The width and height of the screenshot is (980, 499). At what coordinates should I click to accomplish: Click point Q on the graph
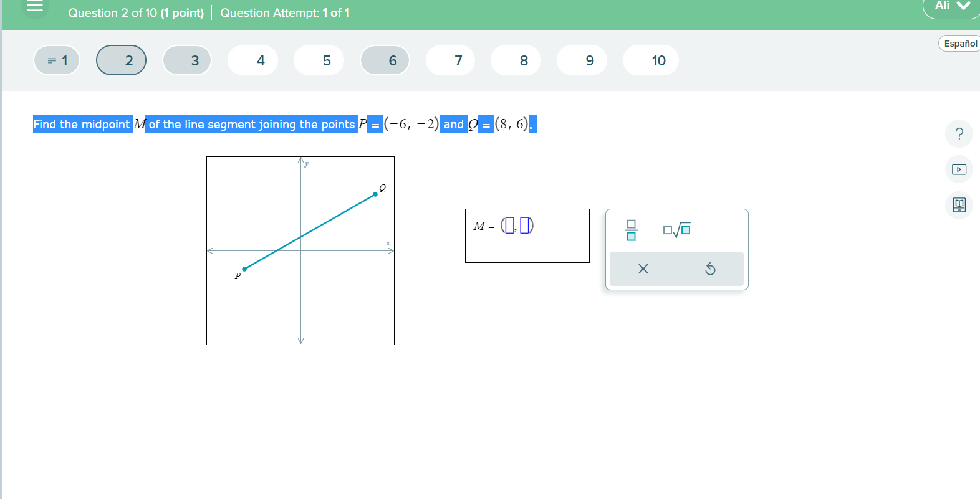coord(375,194)
